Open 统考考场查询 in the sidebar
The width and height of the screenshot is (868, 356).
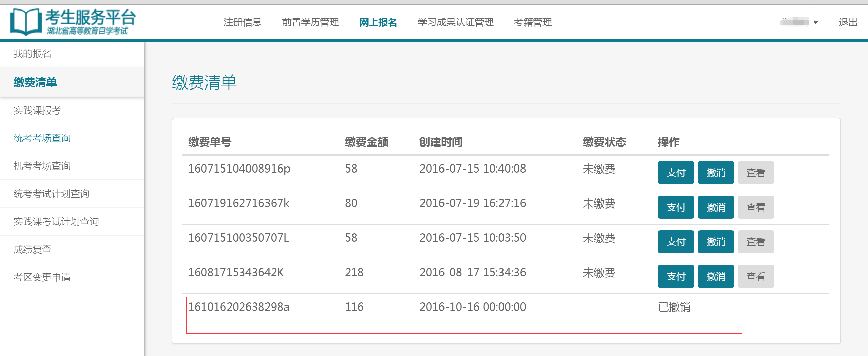(42, 138)
